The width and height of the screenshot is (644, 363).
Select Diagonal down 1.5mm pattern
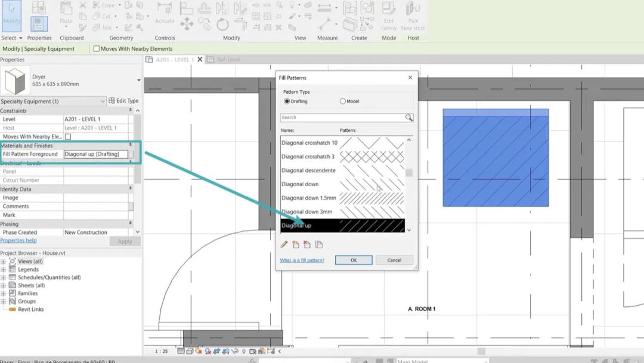point(342,198)
